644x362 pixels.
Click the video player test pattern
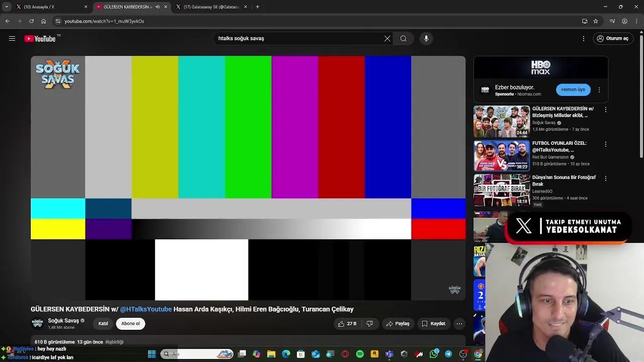(248, 178)
